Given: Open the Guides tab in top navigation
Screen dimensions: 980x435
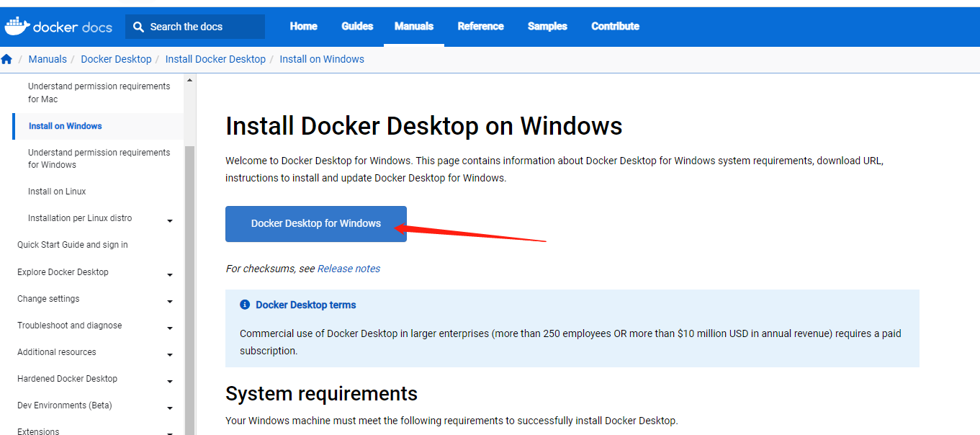Looking at the screenshot, I should (357, 26).
